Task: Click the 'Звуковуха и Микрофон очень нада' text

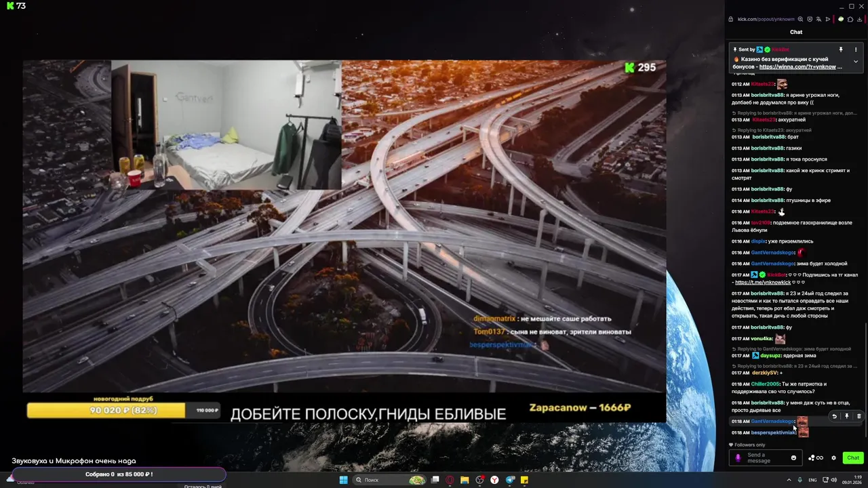Action: pos(74,461)
